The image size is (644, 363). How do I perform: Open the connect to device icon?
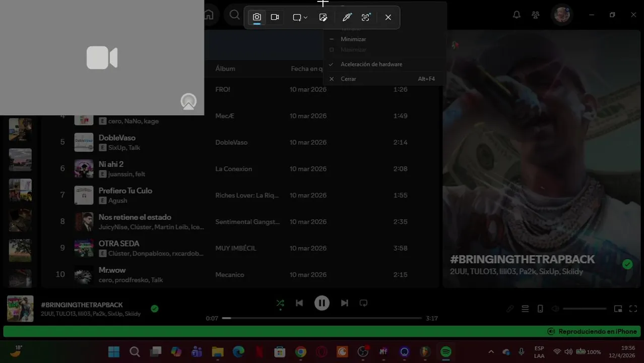pos(540,309)
